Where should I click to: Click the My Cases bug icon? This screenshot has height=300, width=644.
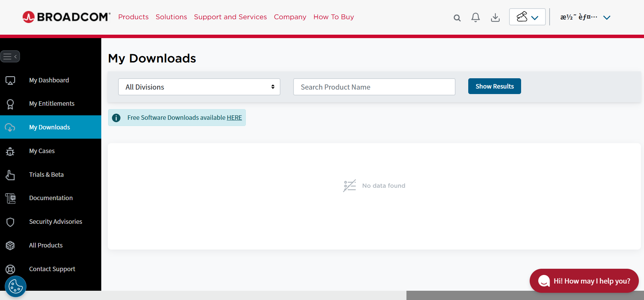pos(10,151)
